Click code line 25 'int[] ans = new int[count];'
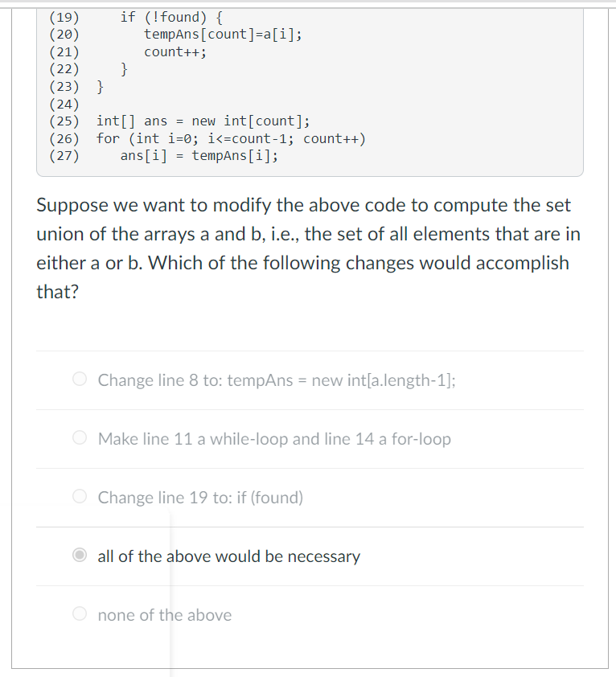 tap(203, 121)
